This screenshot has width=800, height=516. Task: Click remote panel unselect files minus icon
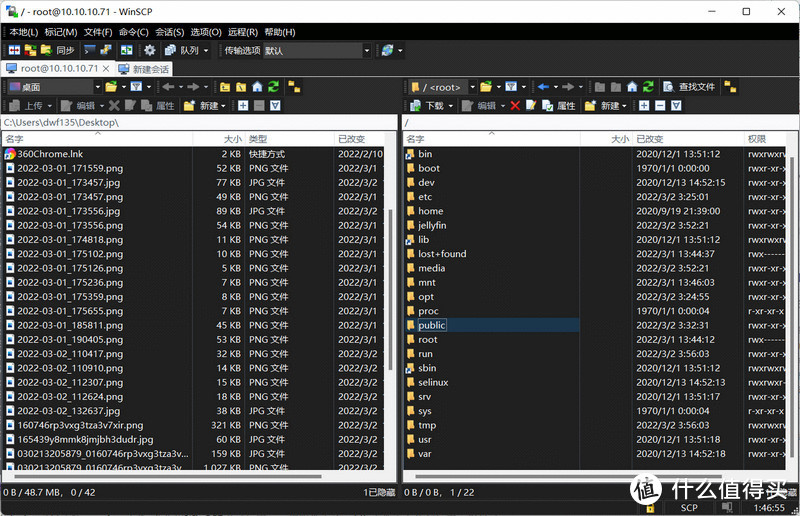pos(660,106)
